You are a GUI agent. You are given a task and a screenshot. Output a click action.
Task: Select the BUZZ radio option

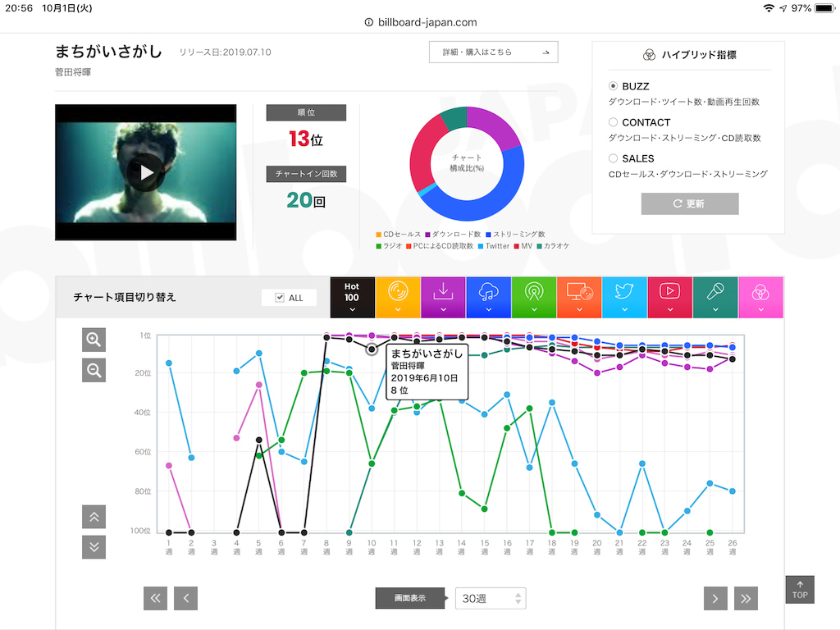[x=613, y=85]
